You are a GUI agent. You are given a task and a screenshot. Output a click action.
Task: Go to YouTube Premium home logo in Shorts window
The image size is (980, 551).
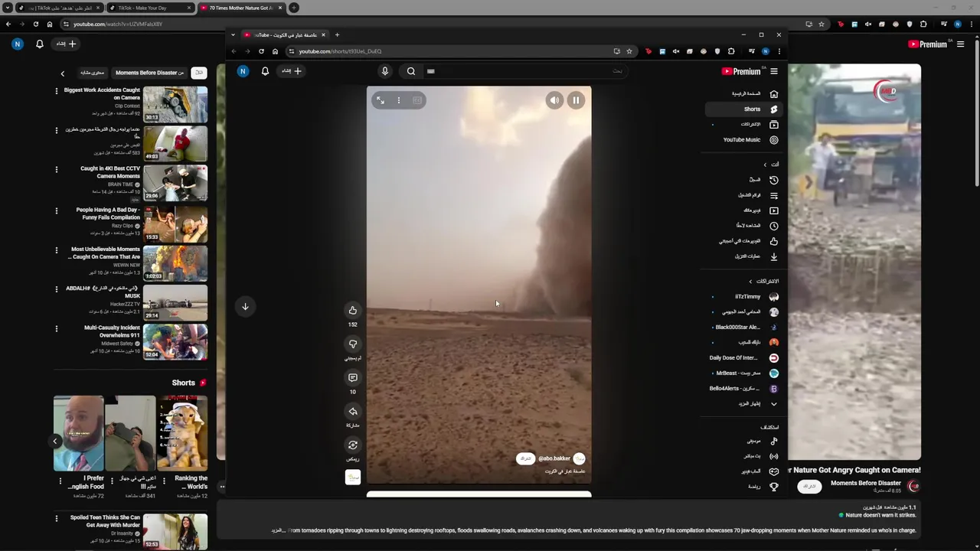pyautogui.click(x=741, y=71)
